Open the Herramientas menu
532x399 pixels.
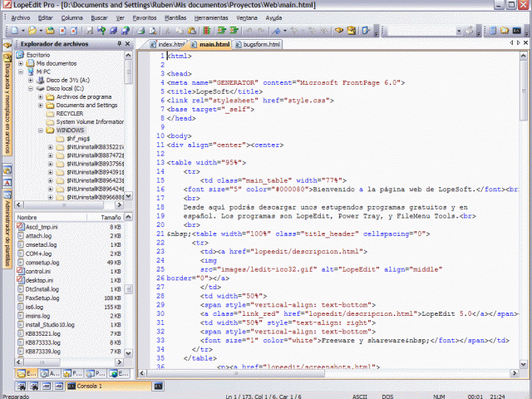tap(211, 18)
